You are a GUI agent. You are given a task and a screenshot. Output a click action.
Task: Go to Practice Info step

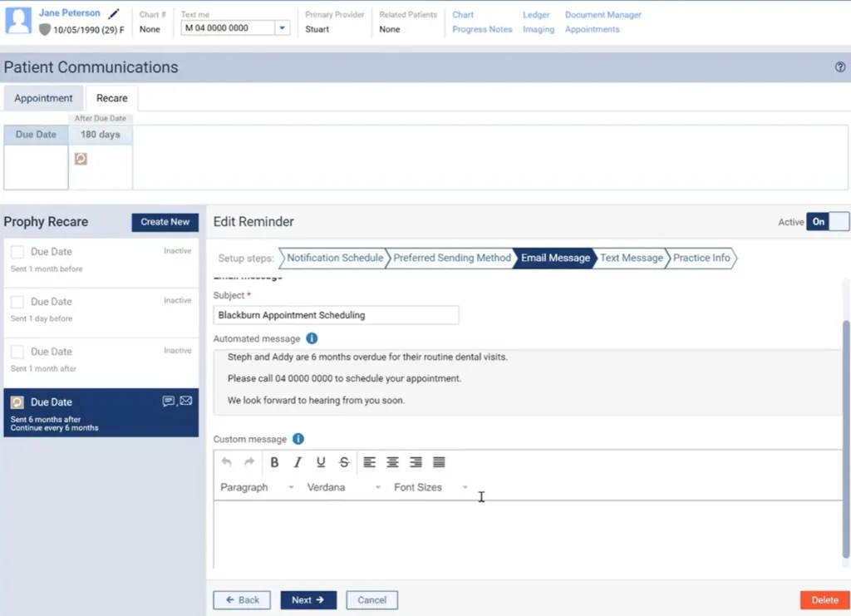pyautogui.click(x=701, y=258)
